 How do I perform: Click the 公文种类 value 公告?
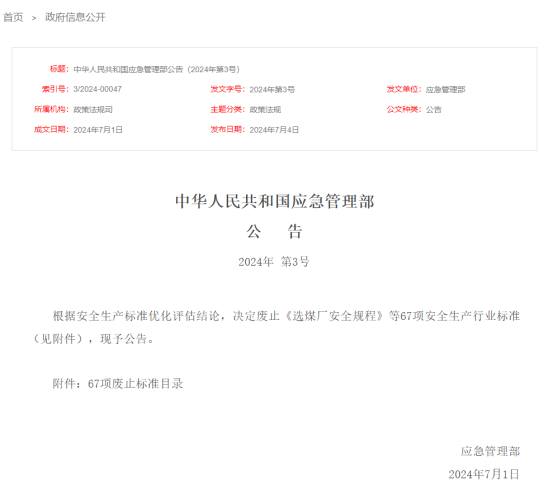(x=433, y=110)
